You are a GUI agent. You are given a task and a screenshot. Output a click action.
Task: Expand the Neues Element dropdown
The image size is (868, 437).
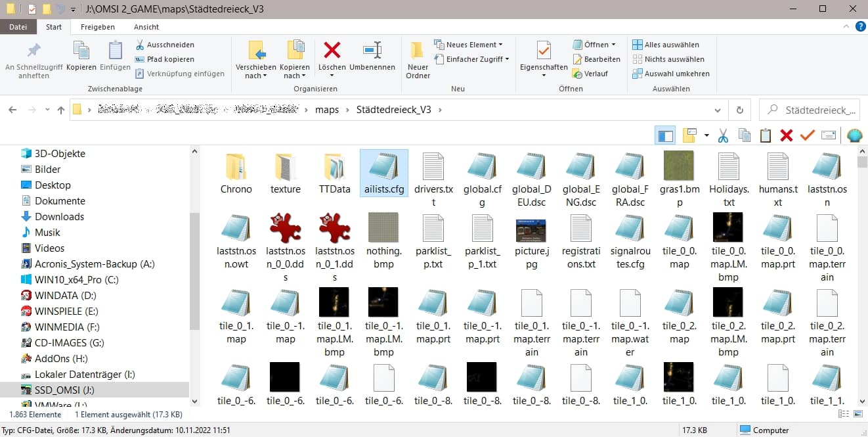click(468, 45)
